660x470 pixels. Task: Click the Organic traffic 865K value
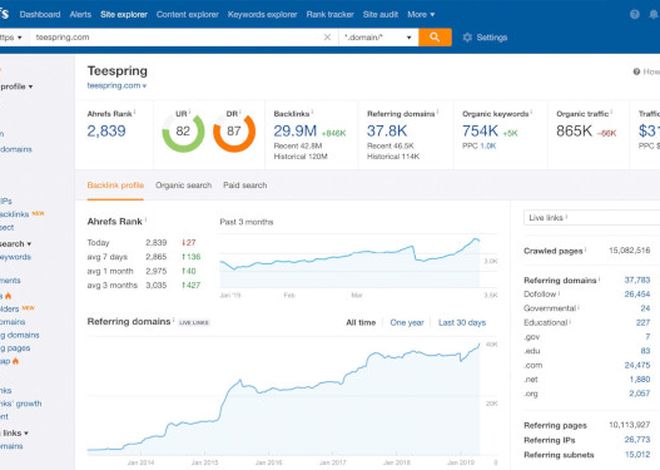pyautogui.click(x=574, y=131)
